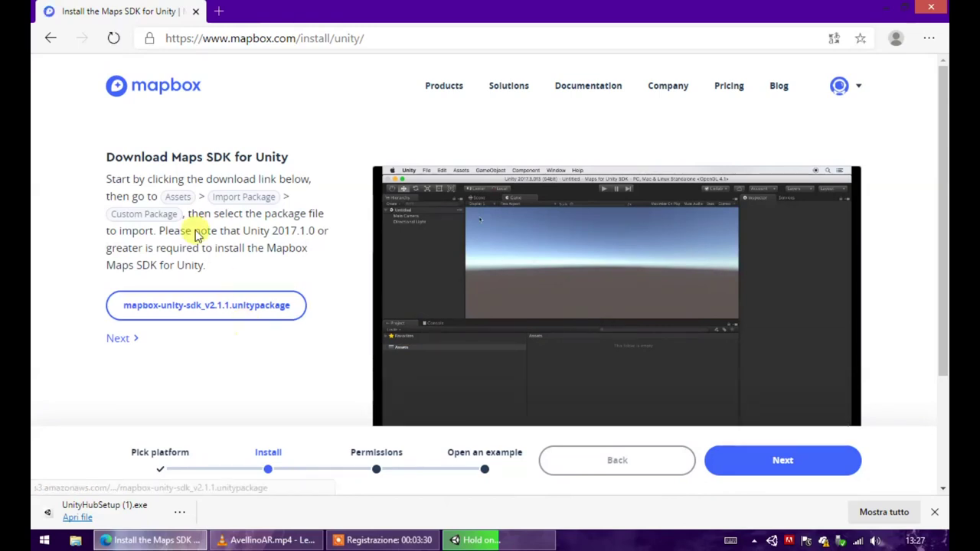
Task: Switch to the Unity Hold on taskbar item
Action: [x=499, y=540]
